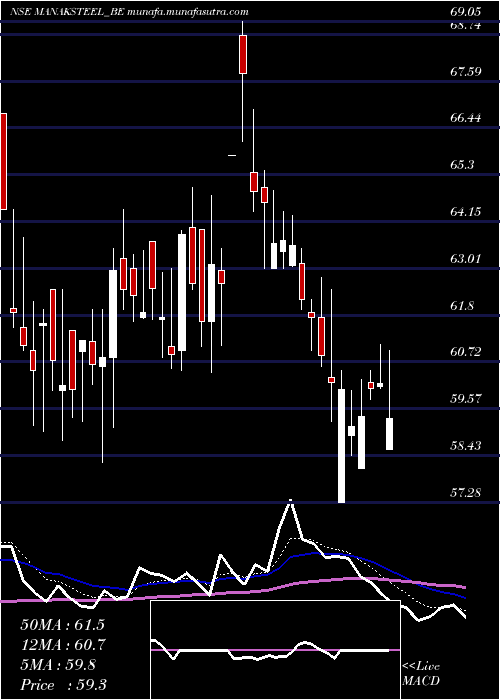Click the Price : 59.3 readout
This screenshot has height=700, width=500.
pos(63,685)
